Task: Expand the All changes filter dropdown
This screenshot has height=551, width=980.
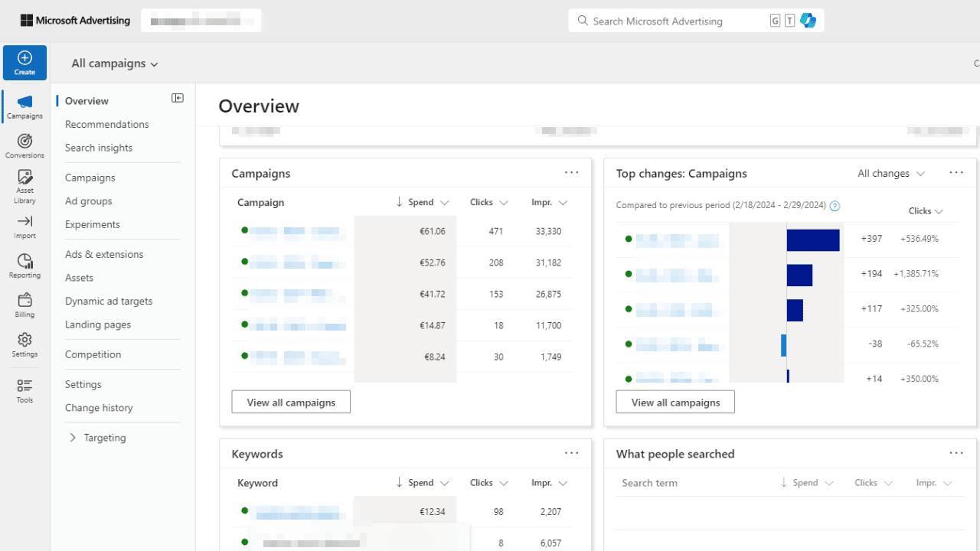Action: [891, 174]
